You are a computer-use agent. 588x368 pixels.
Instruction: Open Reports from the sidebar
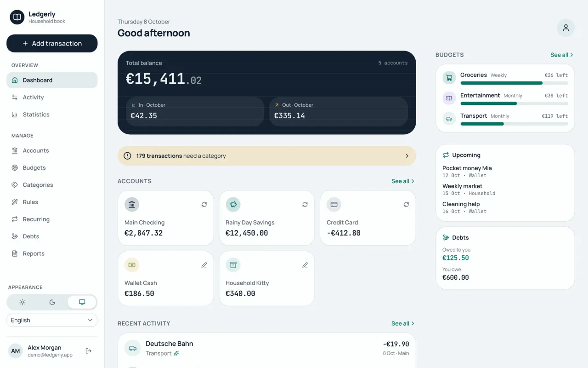[52, 253]
